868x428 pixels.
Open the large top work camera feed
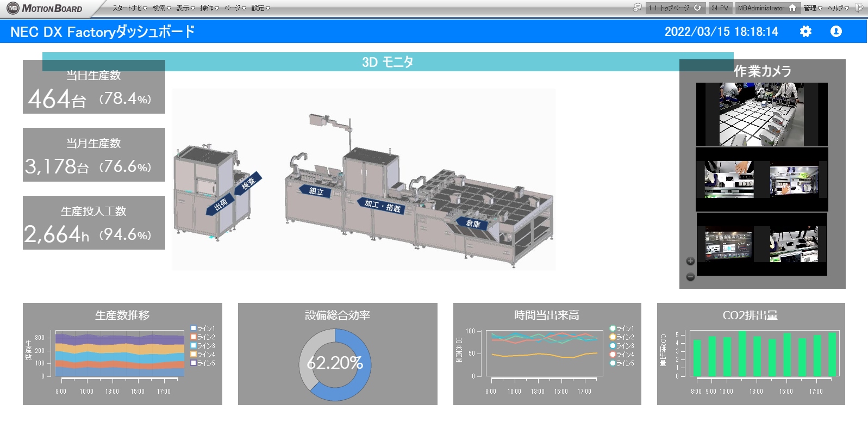(x=761, y=114)
